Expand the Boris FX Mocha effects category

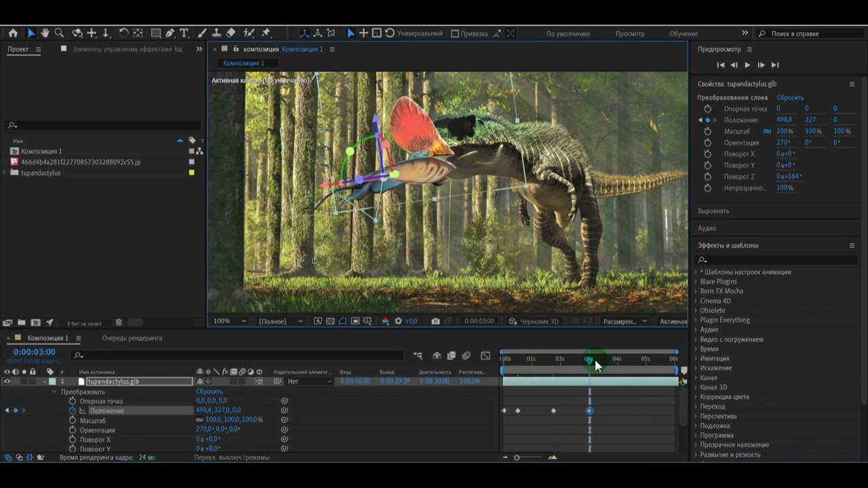click(695, 291)
